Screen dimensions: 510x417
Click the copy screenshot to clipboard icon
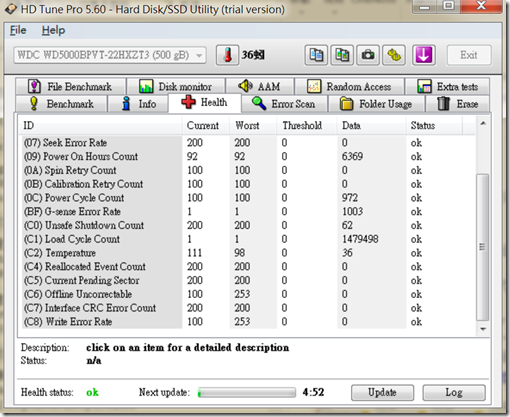[342, 55]
